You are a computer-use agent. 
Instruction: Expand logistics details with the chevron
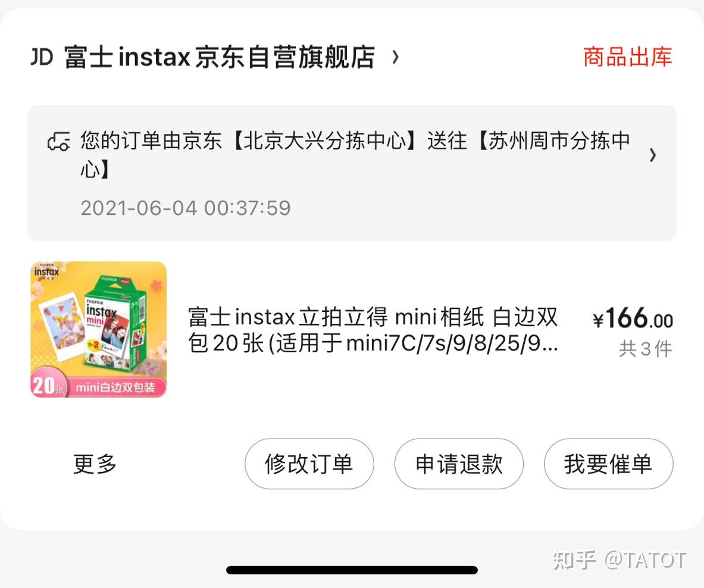tap(653, 155)
